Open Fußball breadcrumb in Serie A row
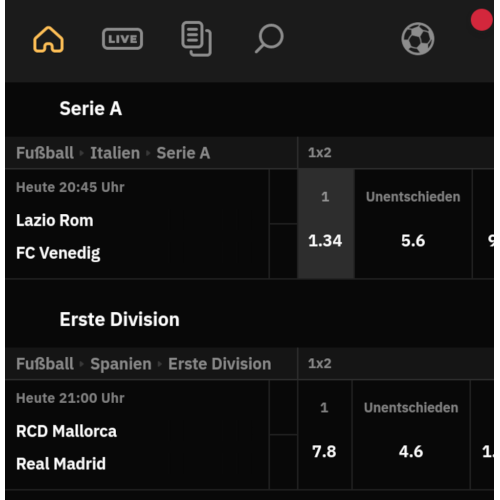500x500 pixels. point(45,153)
